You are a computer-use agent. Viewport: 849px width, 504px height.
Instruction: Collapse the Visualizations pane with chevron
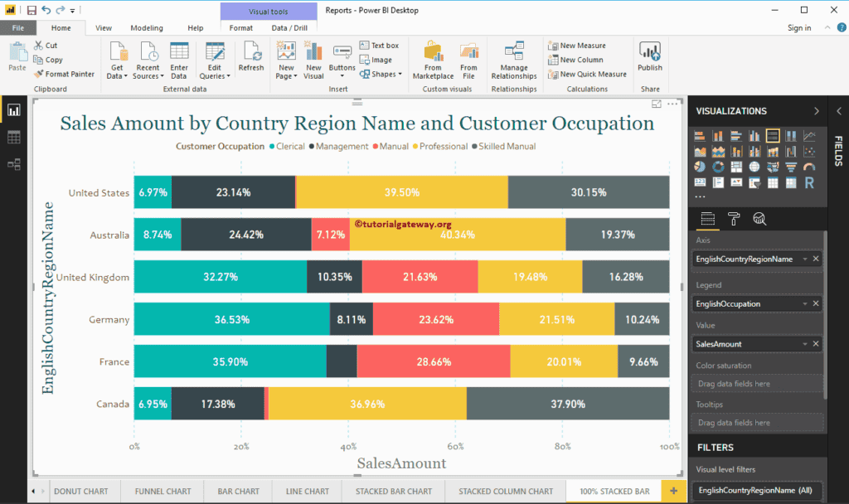817,111
